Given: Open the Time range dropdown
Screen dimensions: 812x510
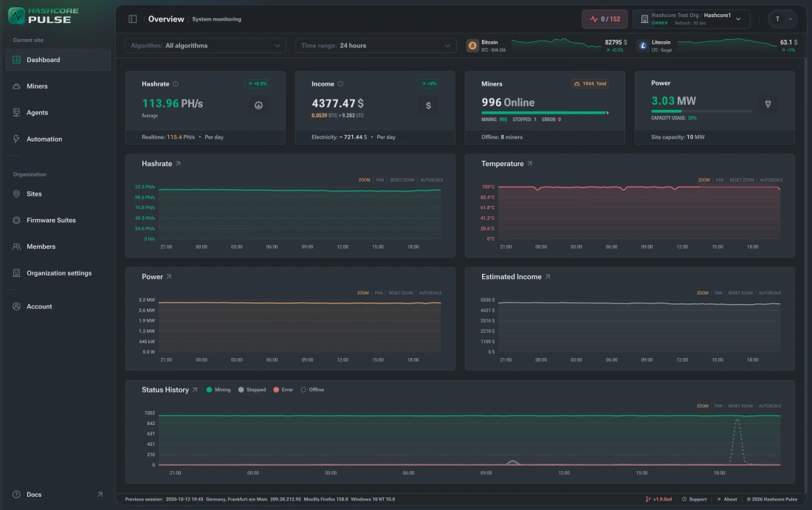Looking at the screenshot, I should [376, 46].
